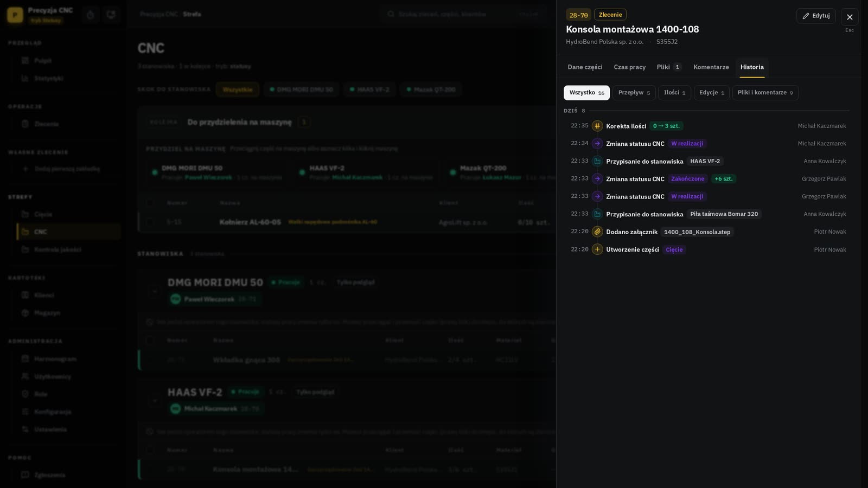This screenshot has width=868, height=488.
Task: Click the Konsola montażowa 1400-108 title
Action: pos(633,29)
